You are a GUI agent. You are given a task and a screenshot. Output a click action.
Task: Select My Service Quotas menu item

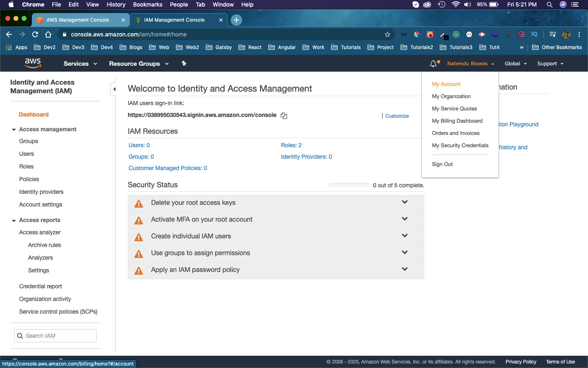(454, 108)
